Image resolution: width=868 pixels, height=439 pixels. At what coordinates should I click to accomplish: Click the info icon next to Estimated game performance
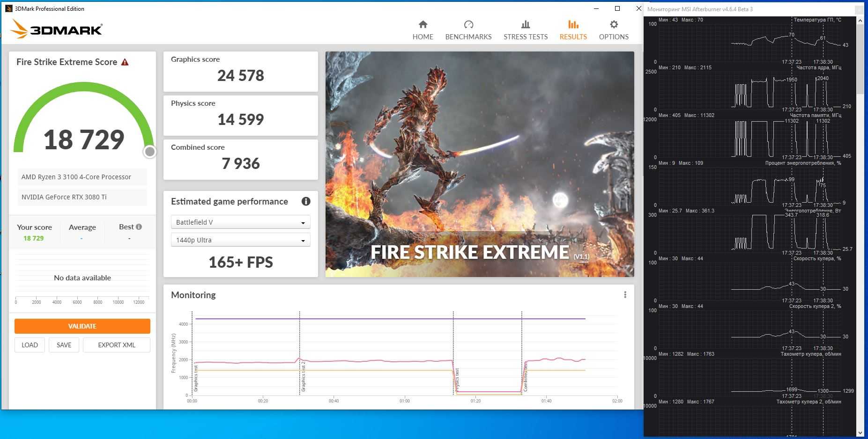click(x=306, y=201)
